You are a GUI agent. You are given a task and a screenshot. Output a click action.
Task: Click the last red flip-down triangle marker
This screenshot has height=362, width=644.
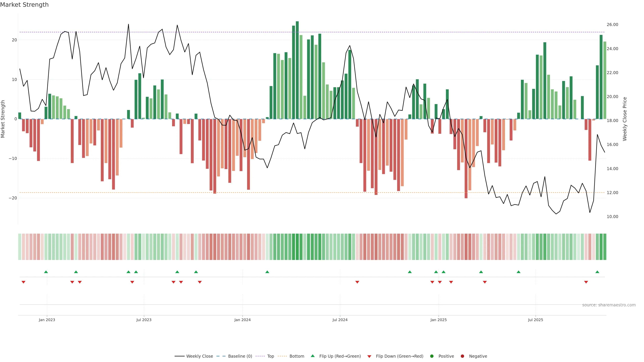[586, 282]
